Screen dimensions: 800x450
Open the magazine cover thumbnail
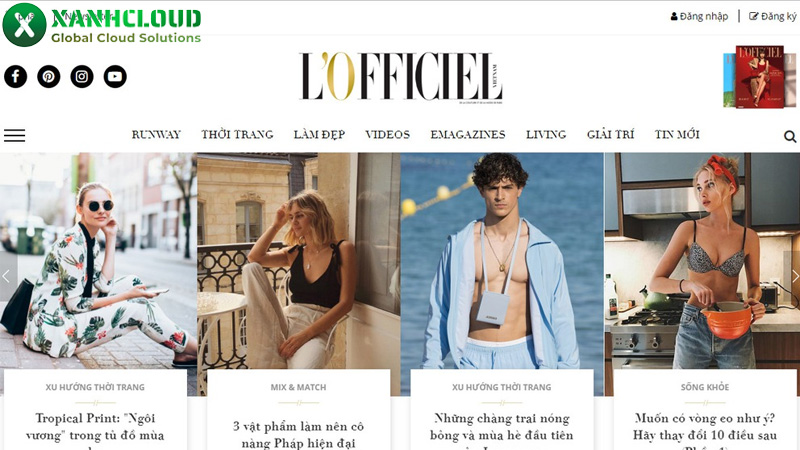[759, 77]
